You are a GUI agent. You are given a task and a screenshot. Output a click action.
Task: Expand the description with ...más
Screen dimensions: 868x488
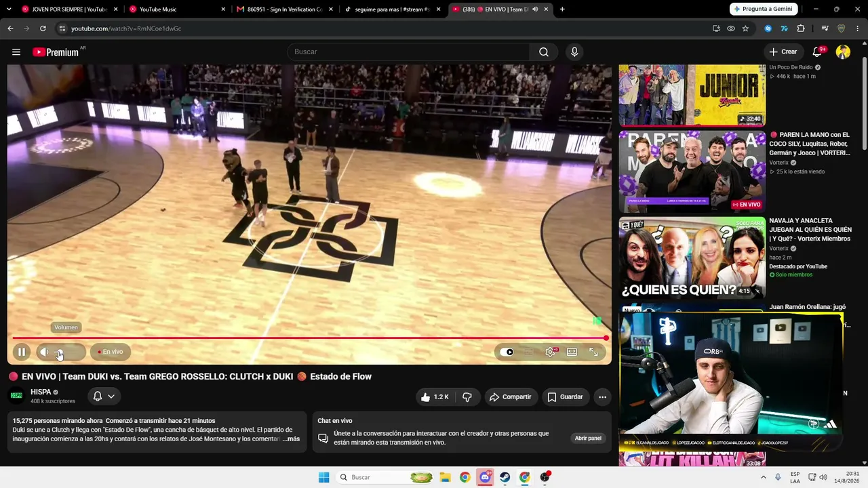click(x=291, y=439)
